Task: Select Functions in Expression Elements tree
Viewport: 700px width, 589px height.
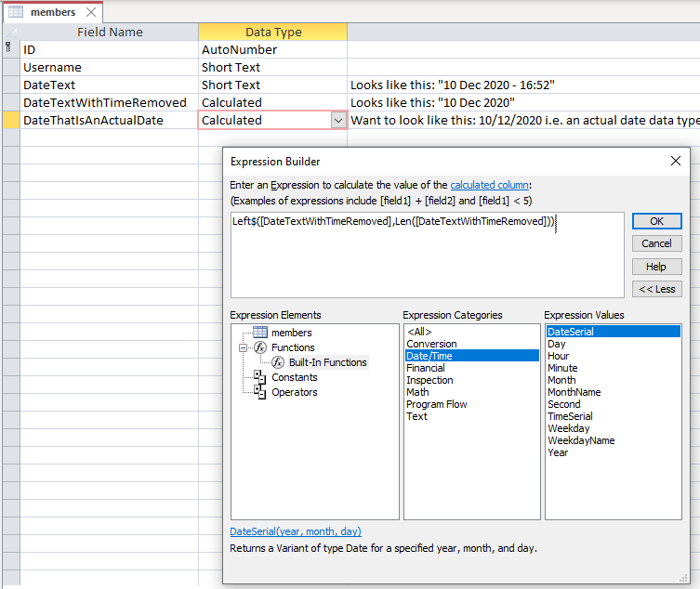Action: point(293,347)
